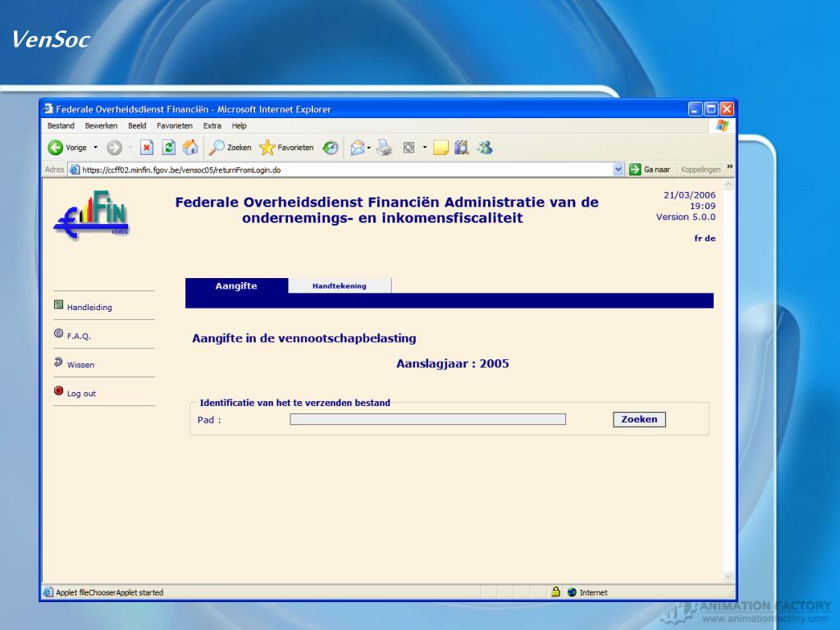
Task: Click 'Aanslagjaar : 2005' text
Action: click(453, 363)
